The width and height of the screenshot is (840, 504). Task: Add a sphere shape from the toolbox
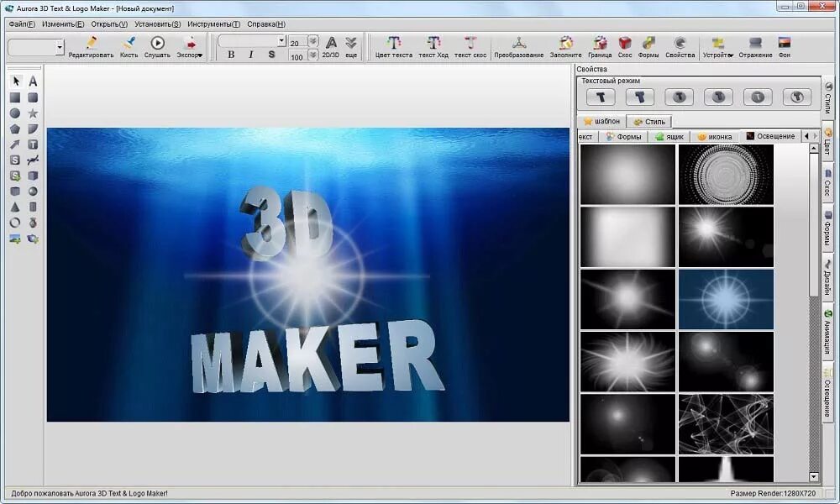click(x=33, y=192)
